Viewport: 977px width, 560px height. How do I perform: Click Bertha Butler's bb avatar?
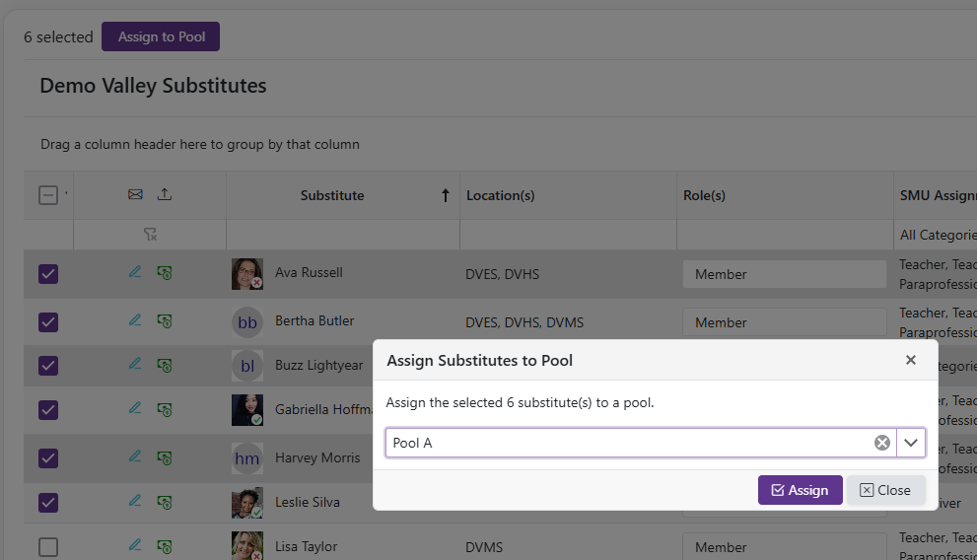click(x=247, y=322)
